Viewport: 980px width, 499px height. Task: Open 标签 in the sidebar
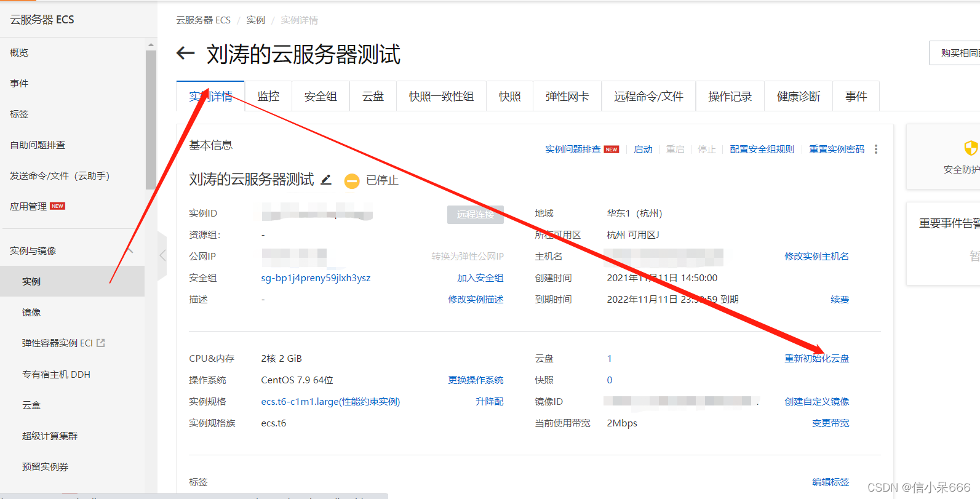[19, 114]
